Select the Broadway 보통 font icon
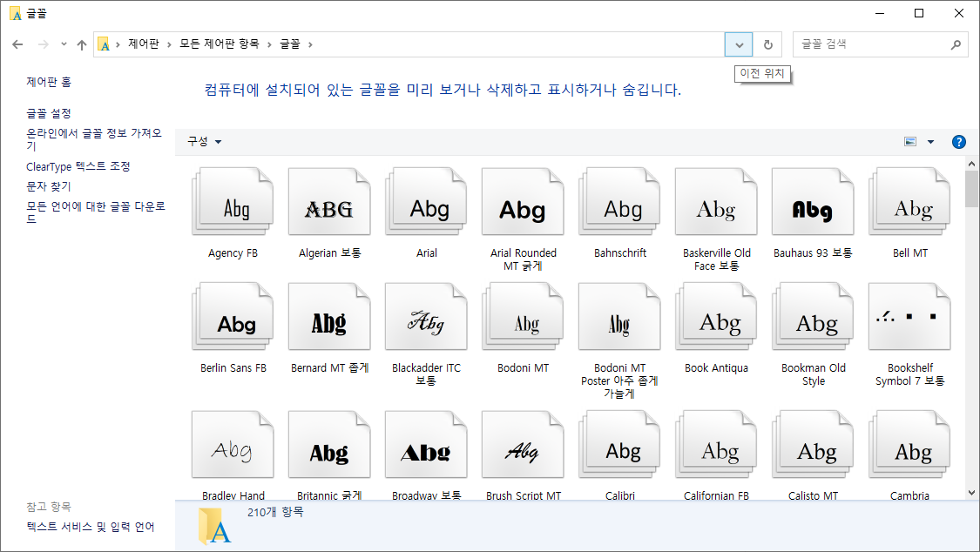980x552 pixels. [426, 445]
